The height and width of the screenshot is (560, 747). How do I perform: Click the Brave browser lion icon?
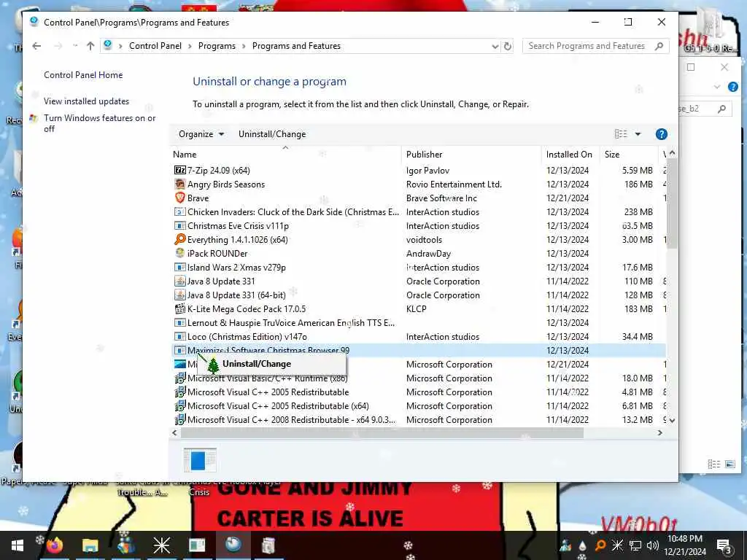(x=179, y=198)
